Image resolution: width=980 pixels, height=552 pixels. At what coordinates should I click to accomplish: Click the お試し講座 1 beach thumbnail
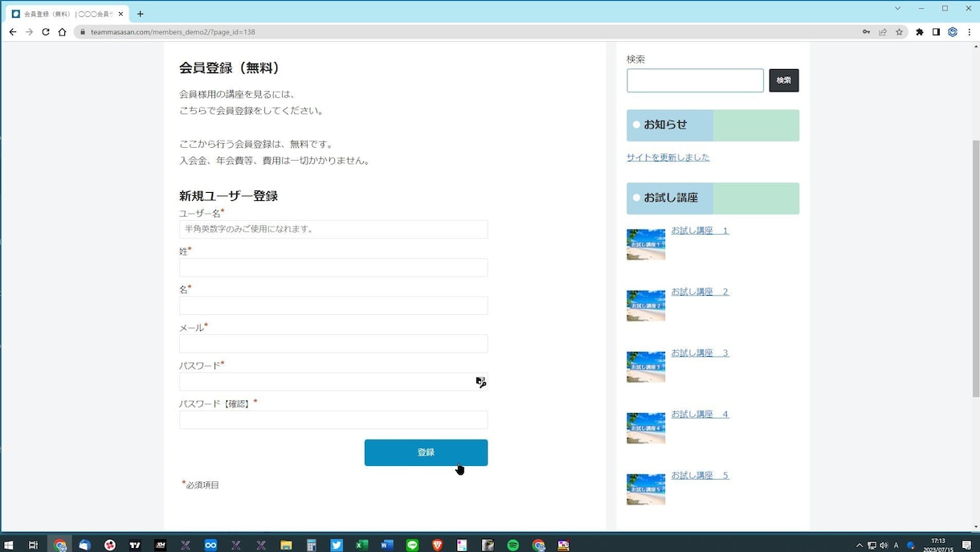click(646, 244)
